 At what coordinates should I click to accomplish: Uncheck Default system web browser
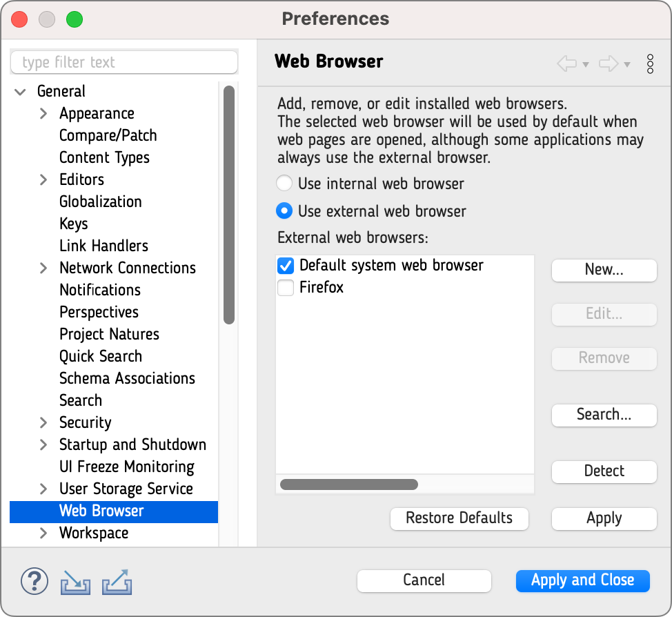point(285,265)
